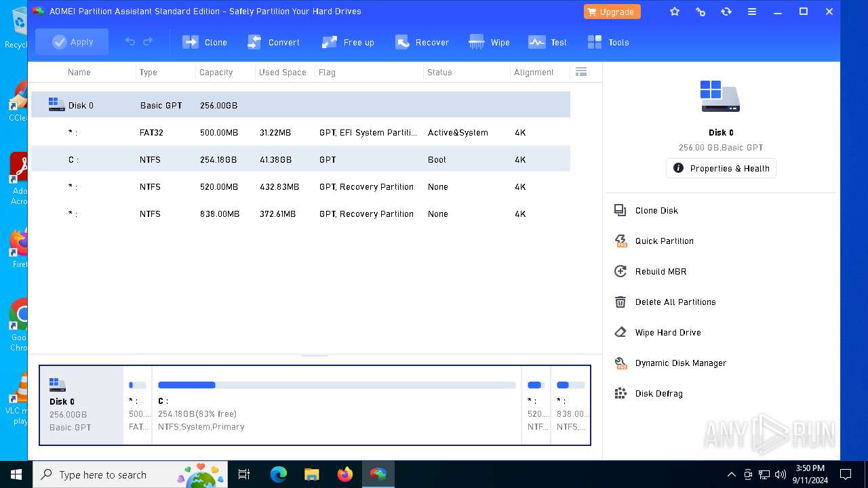Click the Status column header

tap(439, 72)
